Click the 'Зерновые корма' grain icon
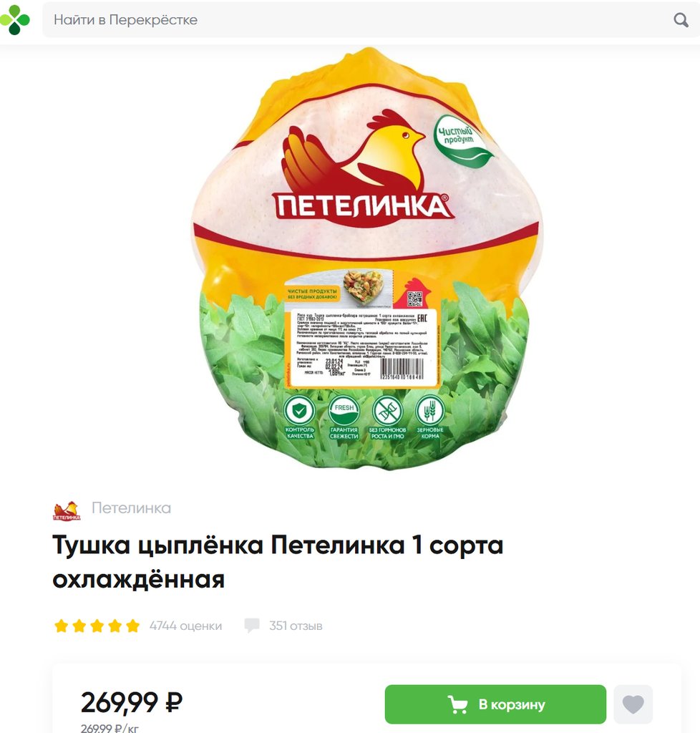Image resolution: width=700 pixels, height=733 pixels. pos(430,417)
